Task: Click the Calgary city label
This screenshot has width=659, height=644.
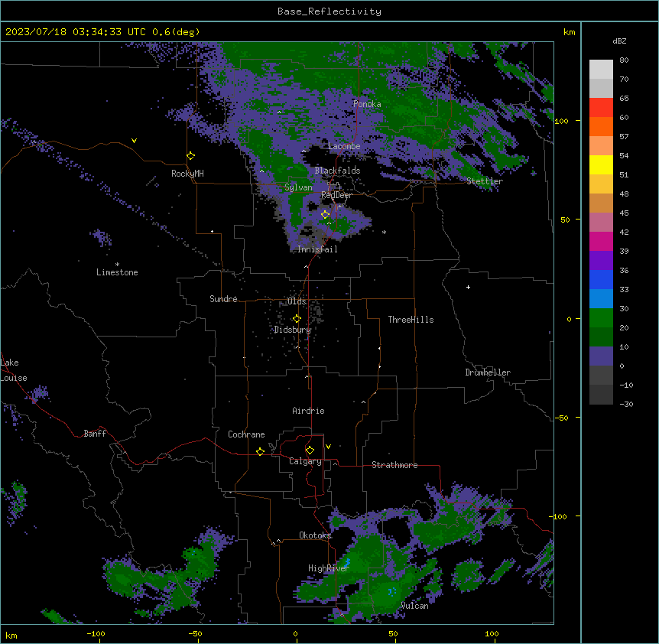Action: coord(305,461)
